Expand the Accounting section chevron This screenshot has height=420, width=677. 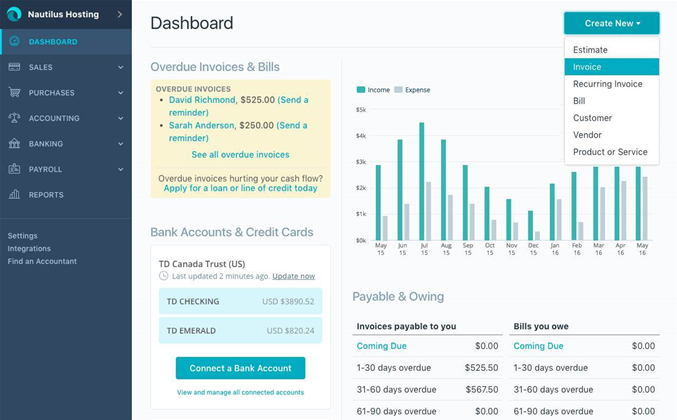tap(120, 119)
